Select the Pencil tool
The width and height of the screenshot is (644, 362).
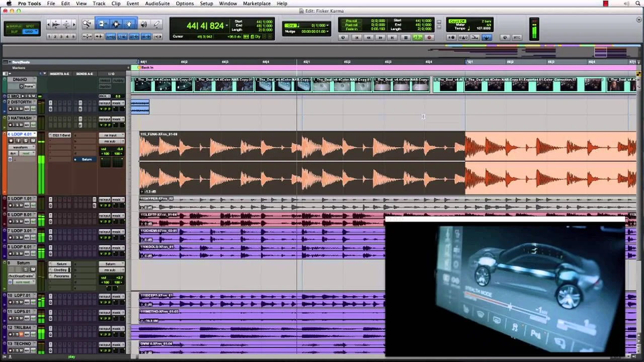pyautogui.click(x=156, y=24)
